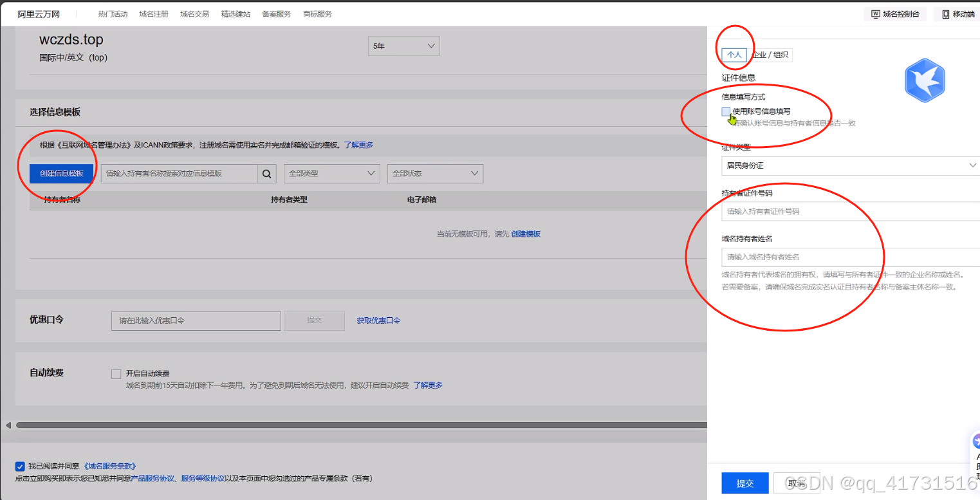Focus the holder name template search field

pos(180,174)
